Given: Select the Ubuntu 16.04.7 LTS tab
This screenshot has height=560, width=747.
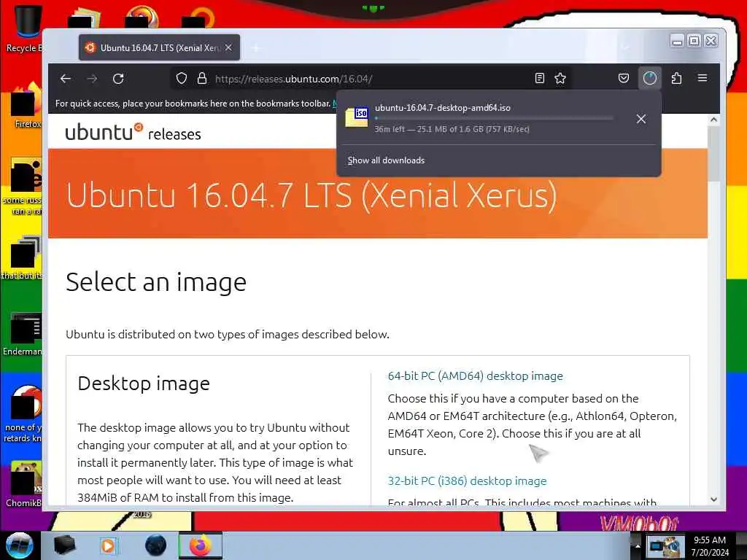Looking at the screenshot, I should [159, 47].
